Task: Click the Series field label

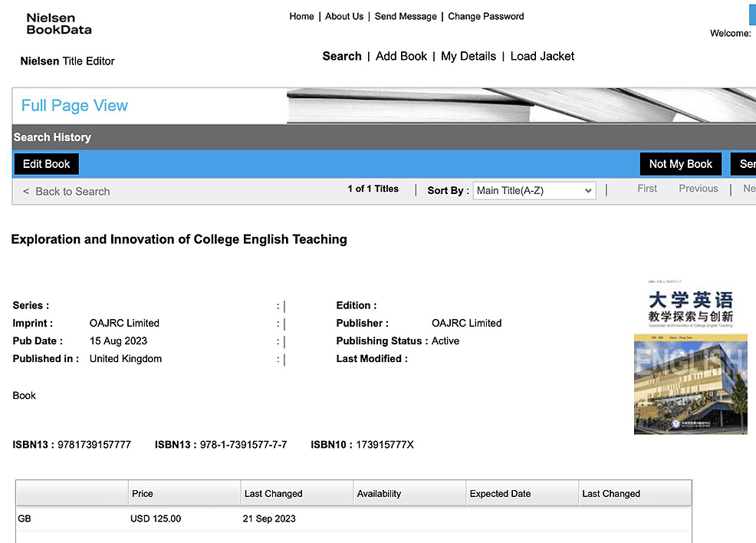Action: (31, 305)
